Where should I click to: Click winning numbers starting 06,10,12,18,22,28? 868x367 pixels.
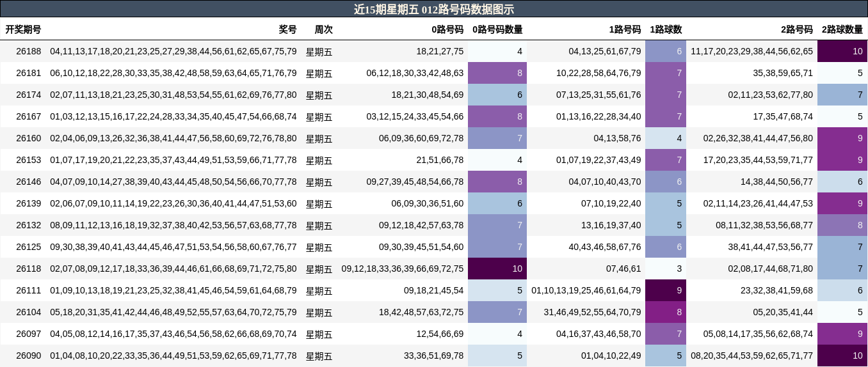point(173,73)
